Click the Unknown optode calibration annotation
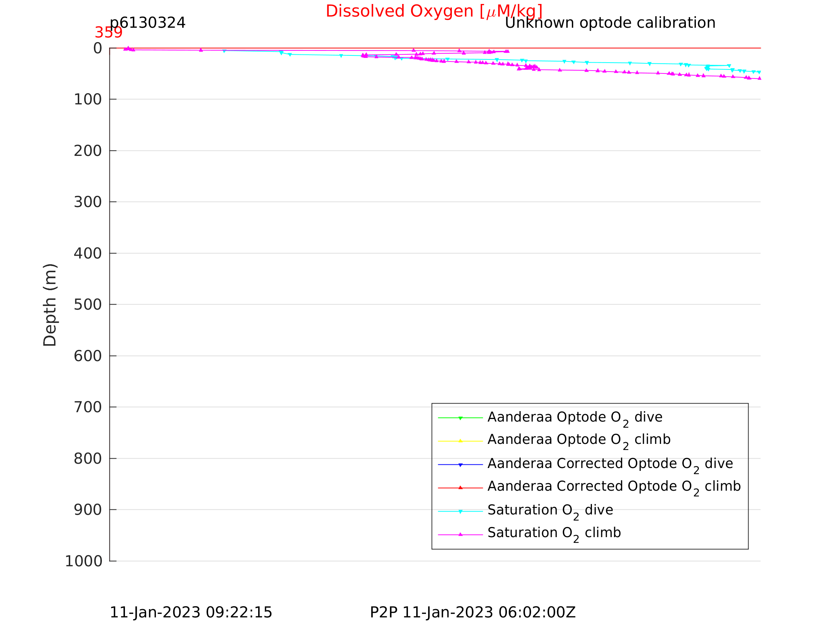This screenshot has width=840, height=630. click(x=610, y=23)
